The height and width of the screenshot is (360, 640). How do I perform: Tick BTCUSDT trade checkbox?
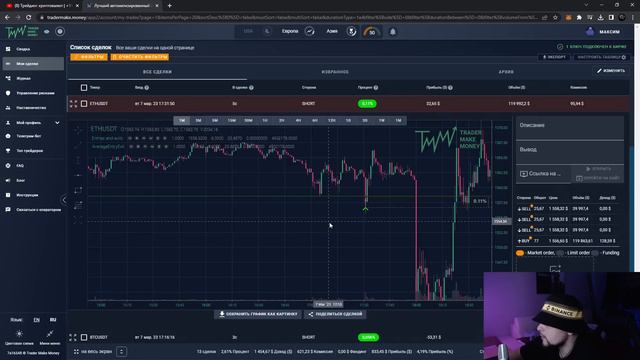84,337
